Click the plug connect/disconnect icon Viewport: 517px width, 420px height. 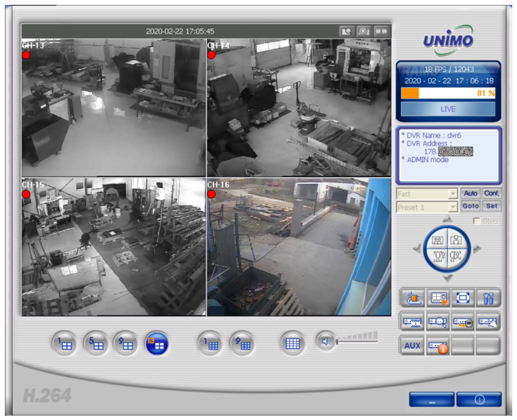point(412,298)
